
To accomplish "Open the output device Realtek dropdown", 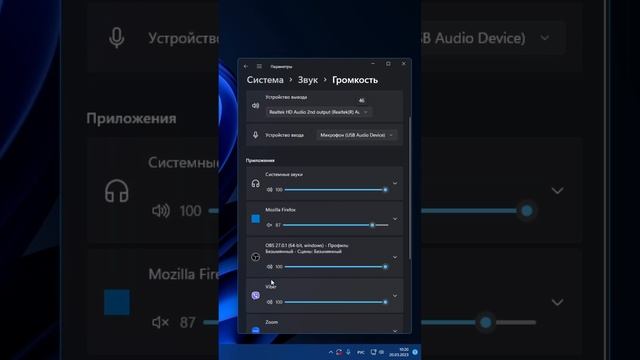I will [x=319, y=112].
